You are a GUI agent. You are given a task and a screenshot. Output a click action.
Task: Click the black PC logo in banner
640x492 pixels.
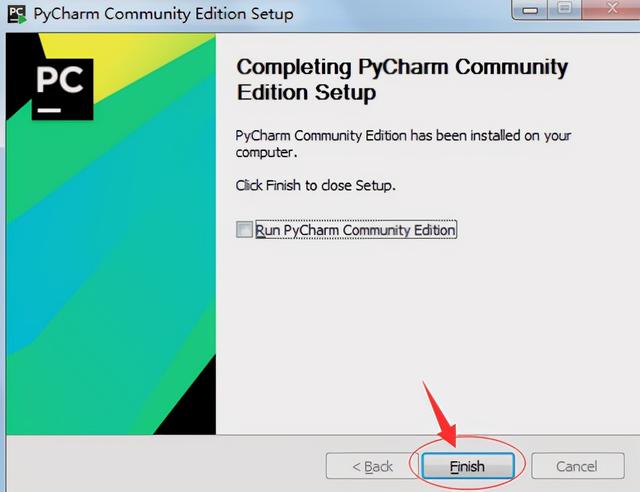[62, 89]
